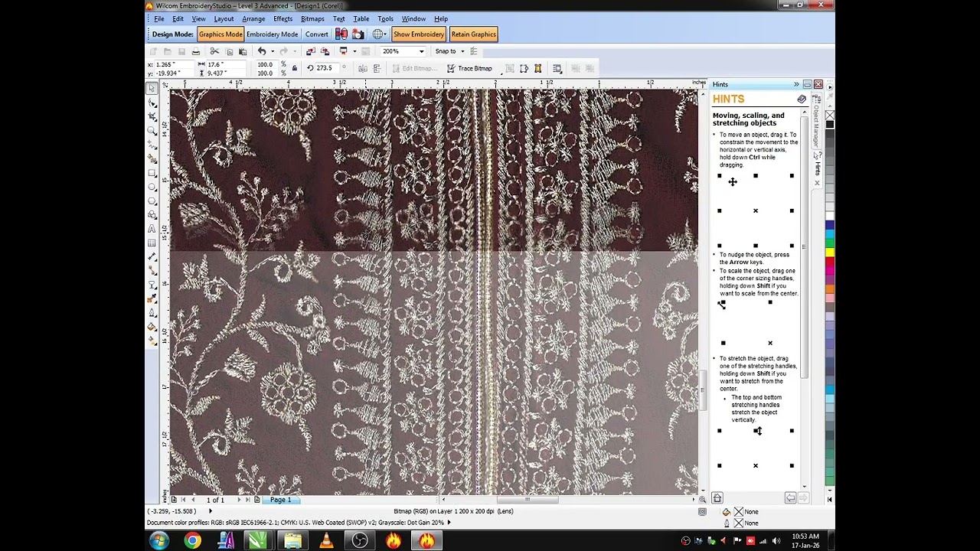This screenshot has width=980, height=551.
Task: Toggle Show Embroidery button
Action: coord(419,34)
